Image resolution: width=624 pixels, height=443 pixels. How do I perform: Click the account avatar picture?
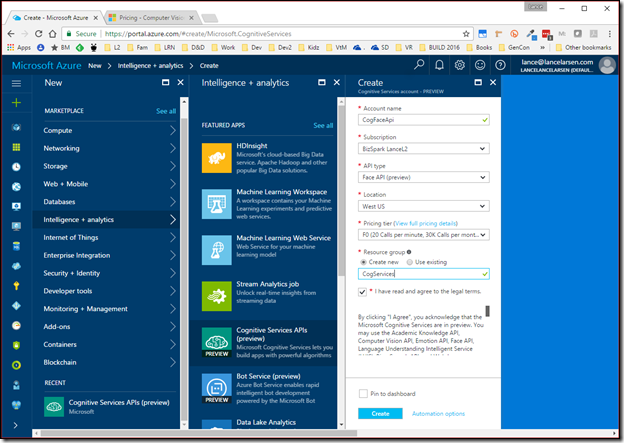pyautogui.click(x=607, y=65)
